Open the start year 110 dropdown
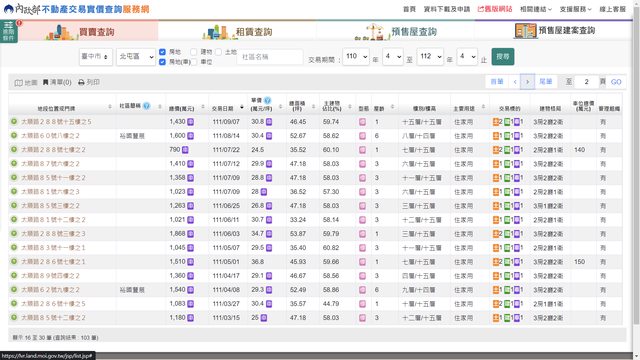 tap(356, 56)
